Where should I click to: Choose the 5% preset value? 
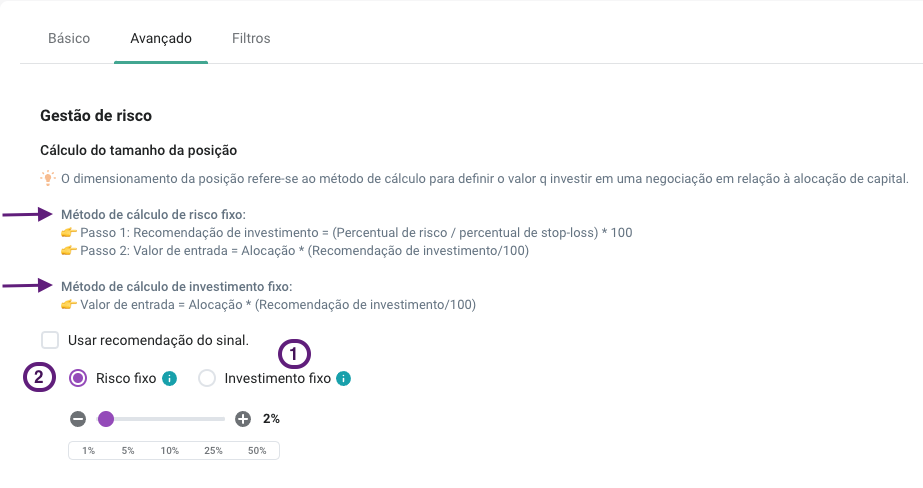tap(128, 450)
